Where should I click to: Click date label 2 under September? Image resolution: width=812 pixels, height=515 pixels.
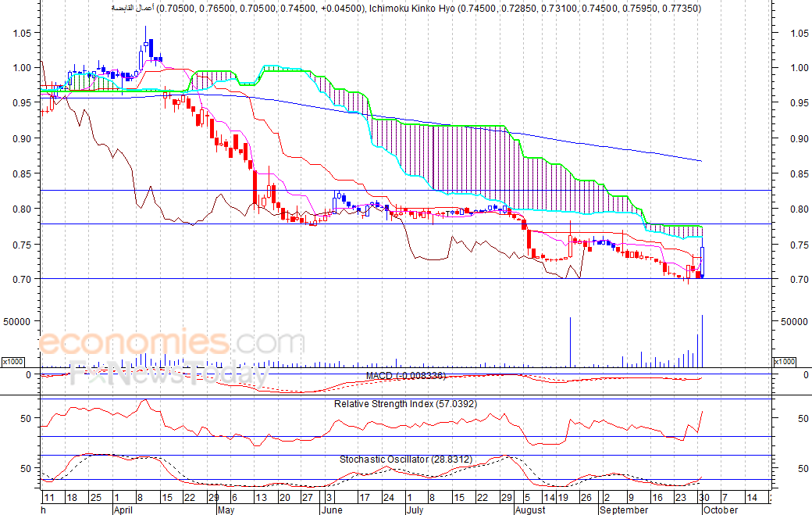tap(607, 497)
